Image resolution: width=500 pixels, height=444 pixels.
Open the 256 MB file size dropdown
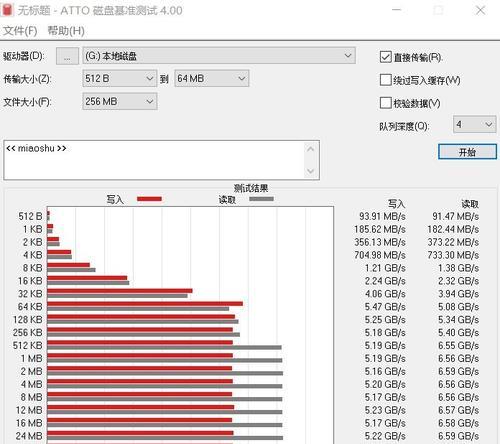tap(120, 101)
